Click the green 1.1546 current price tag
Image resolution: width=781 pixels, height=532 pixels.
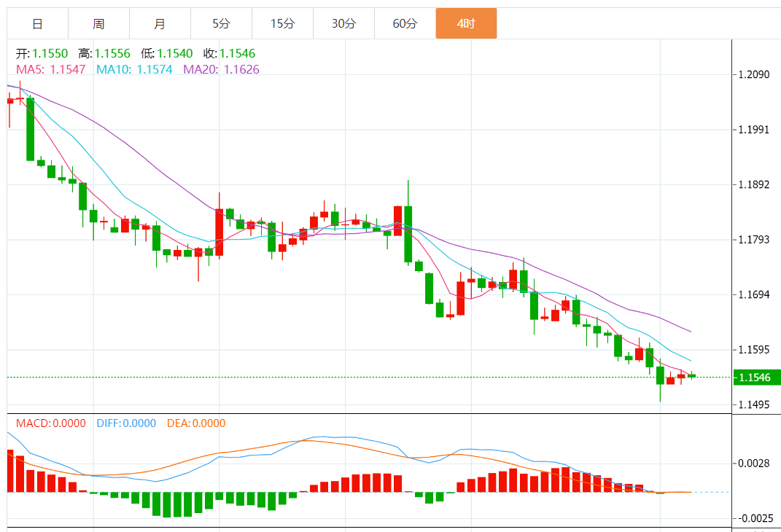(x=757, y=378)
